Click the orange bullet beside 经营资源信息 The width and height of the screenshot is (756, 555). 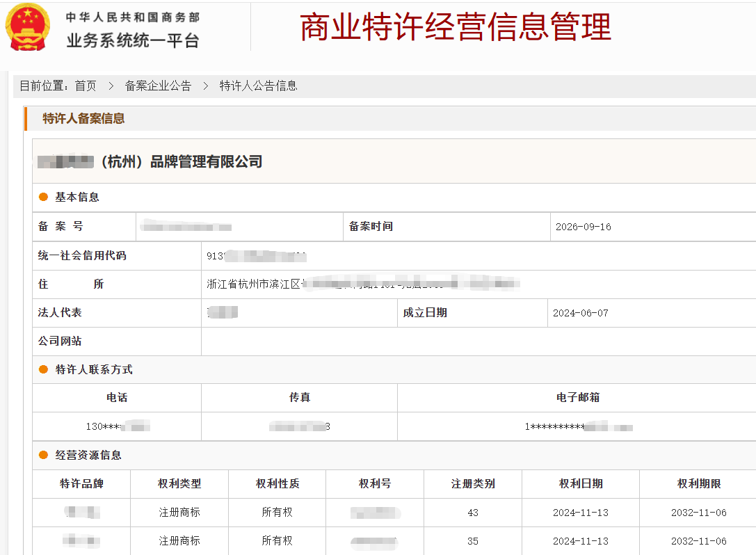[x=43, y=455]
